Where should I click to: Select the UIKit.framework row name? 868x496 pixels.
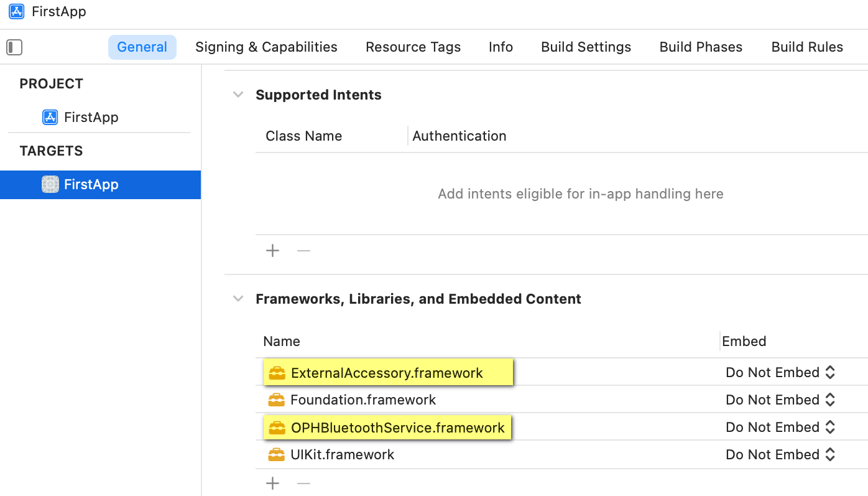tap(342, 454)
